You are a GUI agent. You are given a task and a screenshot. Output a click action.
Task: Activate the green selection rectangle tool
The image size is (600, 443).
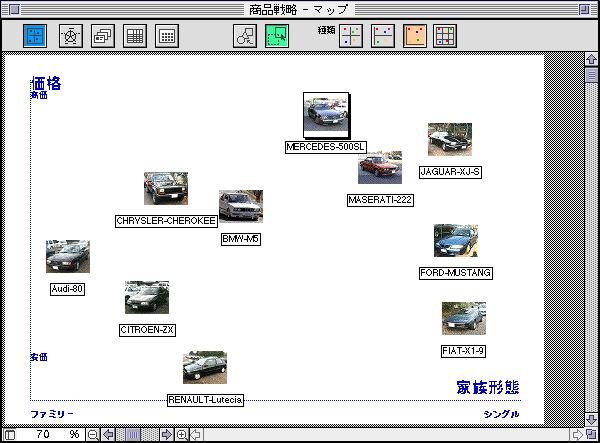[x=277, y=36]
